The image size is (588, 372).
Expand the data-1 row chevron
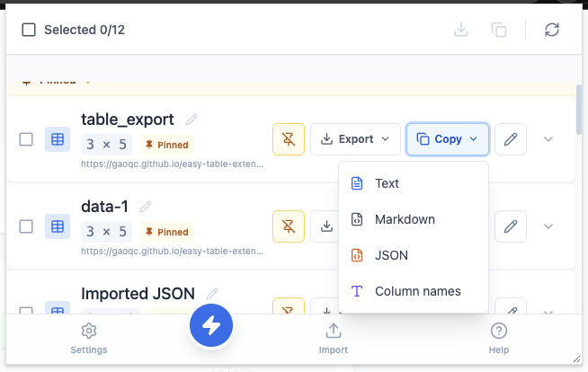(x=548, y=226)
